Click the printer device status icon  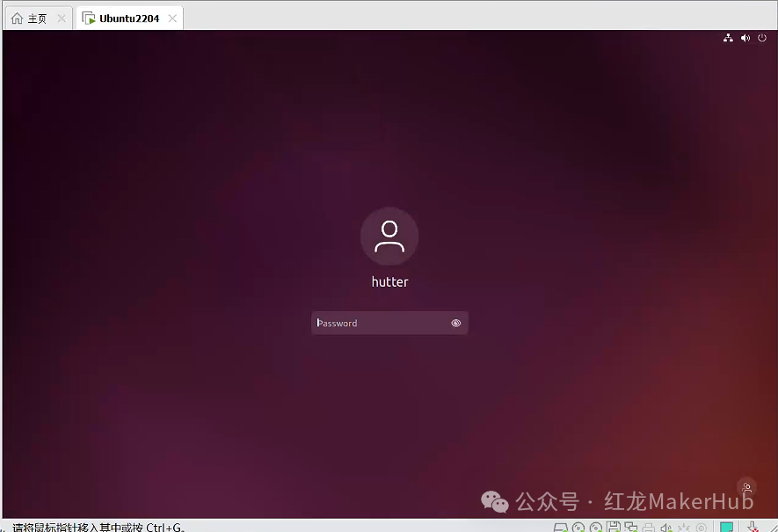(649, 527)
